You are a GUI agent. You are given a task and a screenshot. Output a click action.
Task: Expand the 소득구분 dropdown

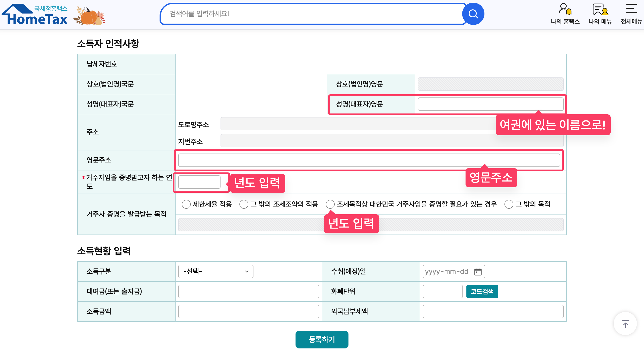point(215,271)
